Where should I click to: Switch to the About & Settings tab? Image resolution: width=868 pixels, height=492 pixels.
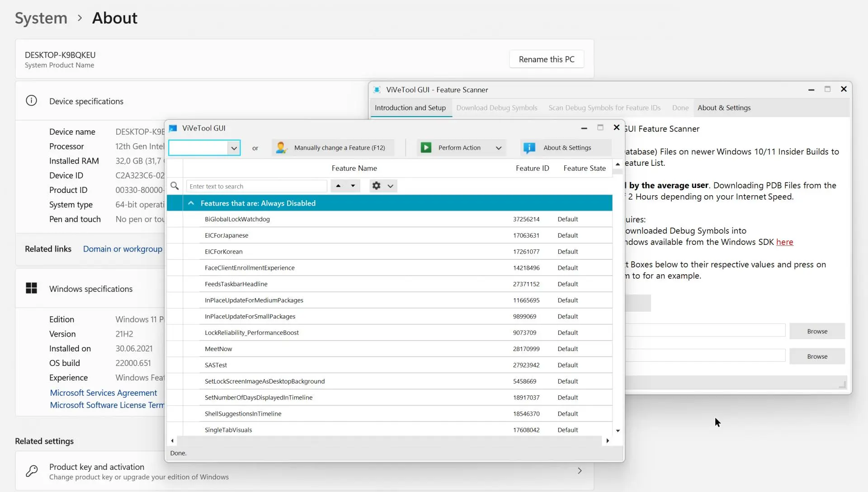(x=724, y=108)
